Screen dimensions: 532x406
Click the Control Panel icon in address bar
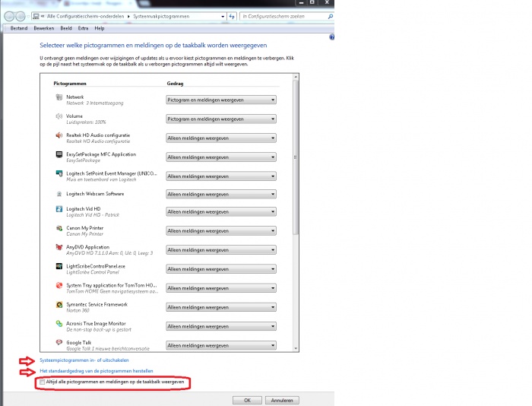click(36, 16)
